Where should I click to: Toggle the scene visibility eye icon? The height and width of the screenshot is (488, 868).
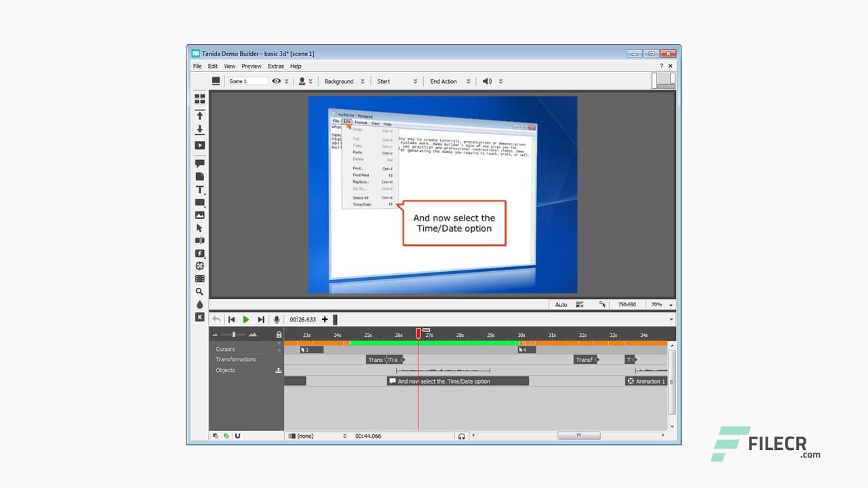277,81
